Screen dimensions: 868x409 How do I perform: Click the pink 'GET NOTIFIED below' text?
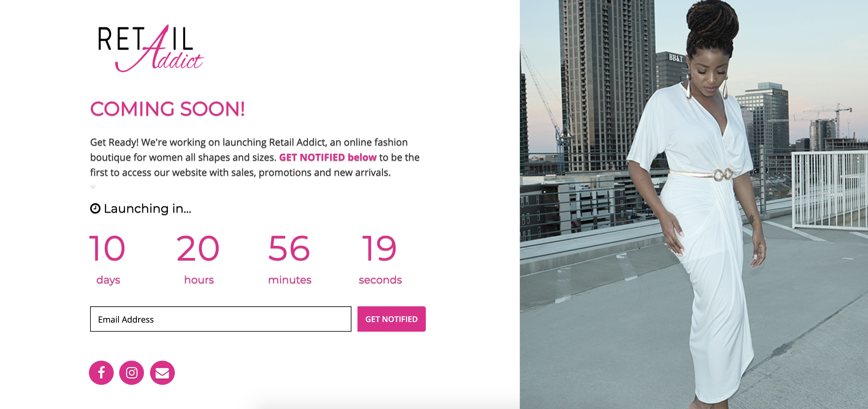pos(328,157)
